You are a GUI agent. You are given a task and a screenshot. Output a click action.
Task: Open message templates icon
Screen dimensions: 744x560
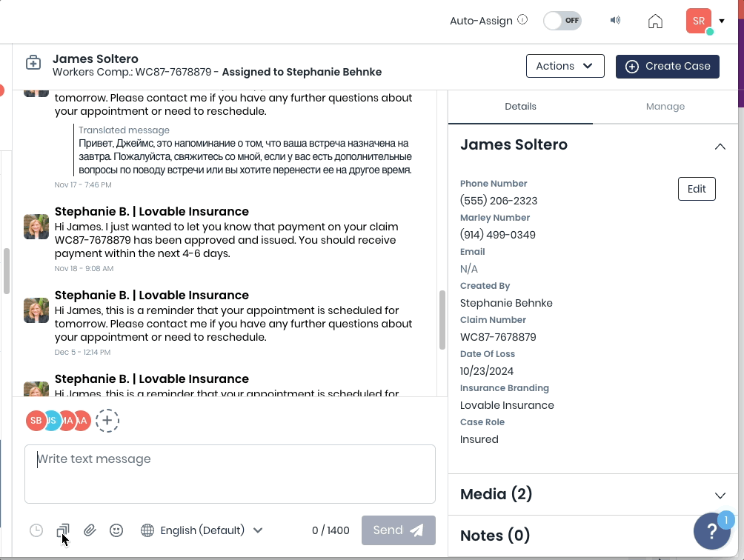point(63,530)
